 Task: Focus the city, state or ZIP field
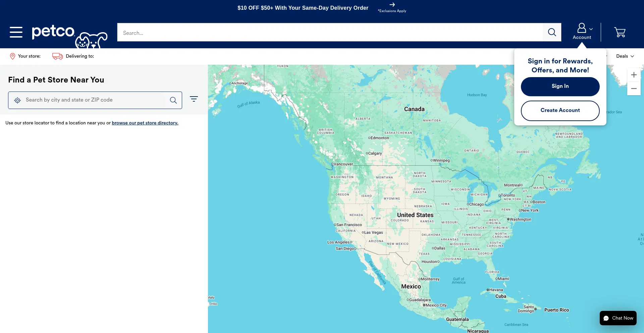click(x=94, y=100)
